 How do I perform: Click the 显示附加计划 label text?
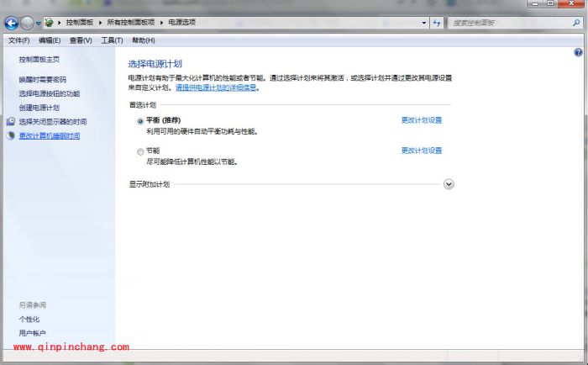tap(150, 184)
